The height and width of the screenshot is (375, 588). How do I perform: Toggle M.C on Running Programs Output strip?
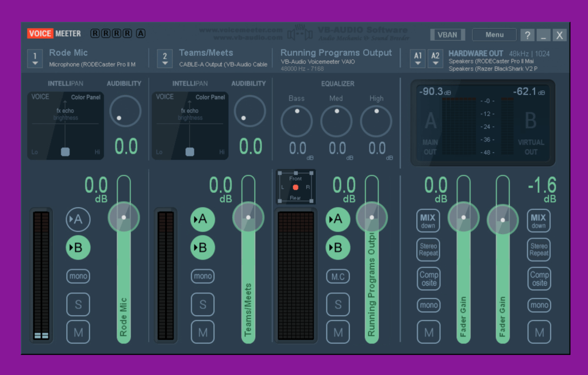338,277
